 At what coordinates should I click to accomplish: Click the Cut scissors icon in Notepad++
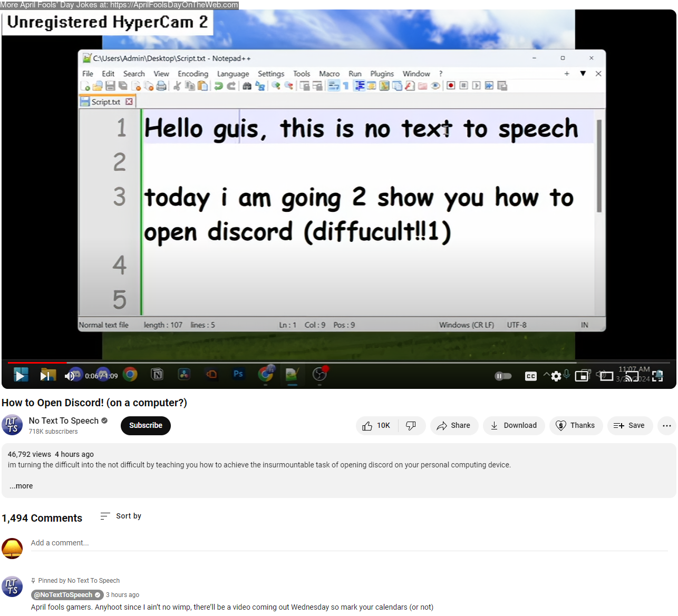click(x=177, y=86)
